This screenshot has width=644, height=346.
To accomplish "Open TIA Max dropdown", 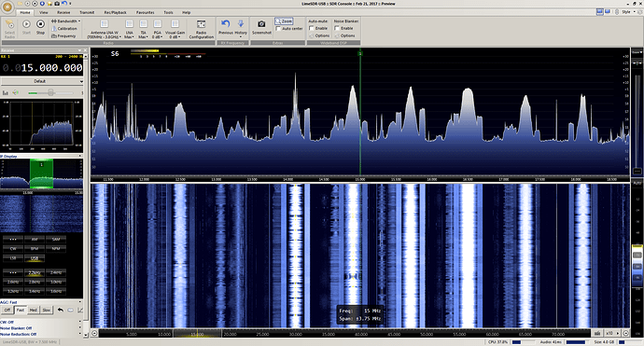I will pos(143,28).
